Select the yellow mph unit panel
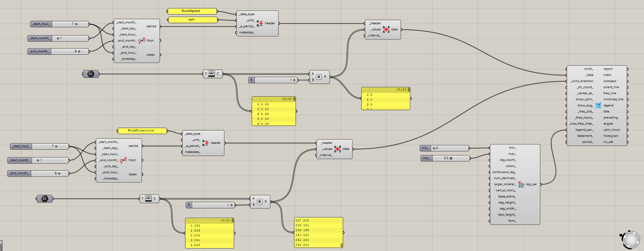The width and height of the screenshot is (644, 251). [x=192, y=20]
